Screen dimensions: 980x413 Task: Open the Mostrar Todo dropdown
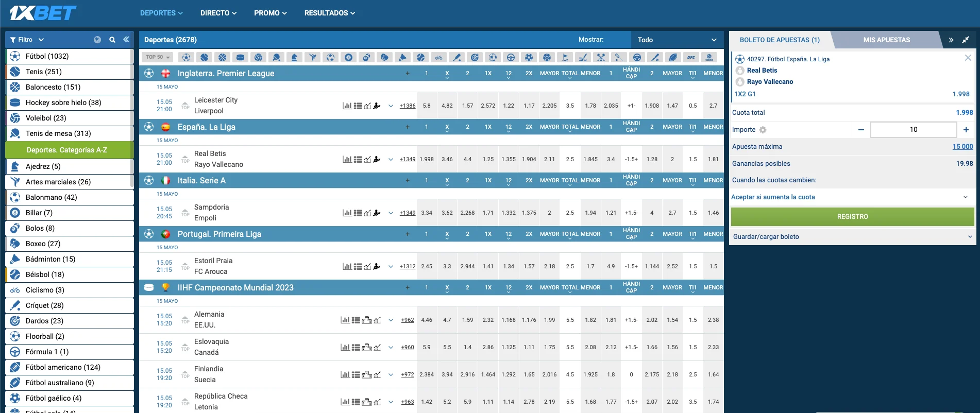click(x=677, y=40)
